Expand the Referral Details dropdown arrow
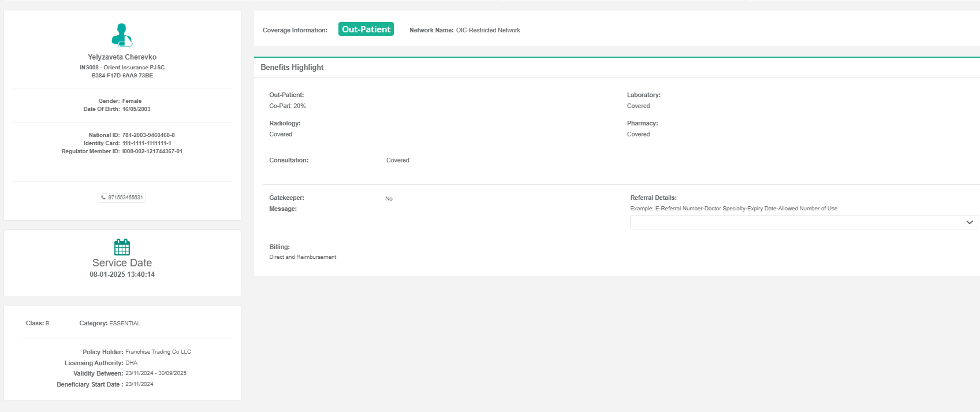980x412 pixels. click(969, 222)
